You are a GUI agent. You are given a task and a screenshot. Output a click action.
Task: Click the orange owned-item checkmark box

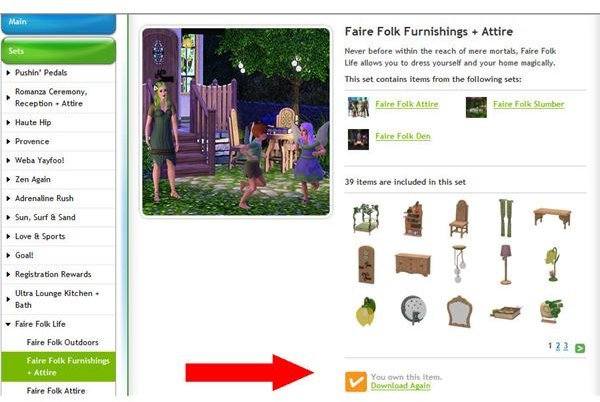coord(356,381)
